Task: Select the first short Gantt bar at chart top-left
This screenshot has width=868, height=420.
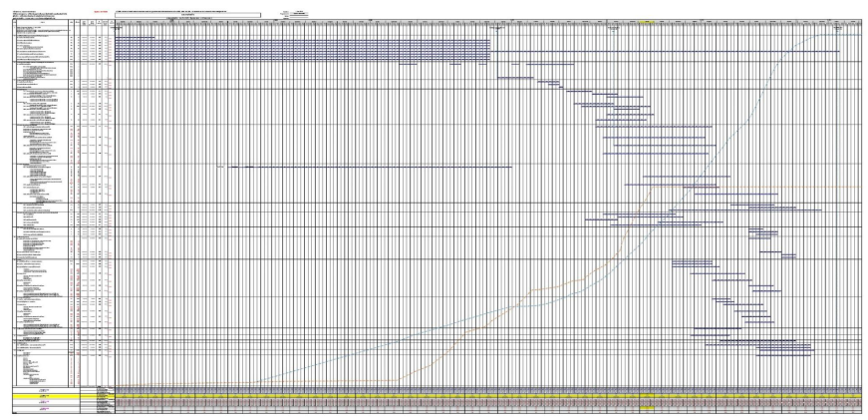Action: [136, 37]
